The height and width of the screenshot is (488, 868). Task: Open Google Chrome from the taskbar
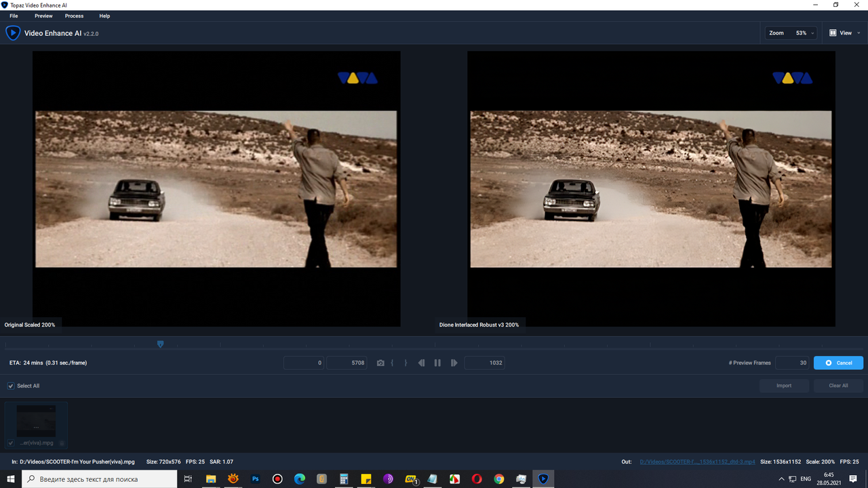499,479
